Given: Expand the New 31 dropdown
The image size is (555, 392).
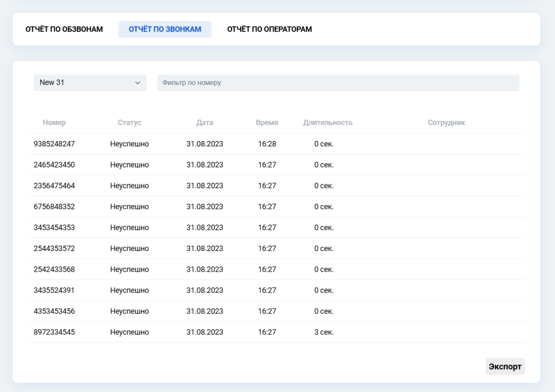Looking at the screenshot, I should tap(89, 82).
